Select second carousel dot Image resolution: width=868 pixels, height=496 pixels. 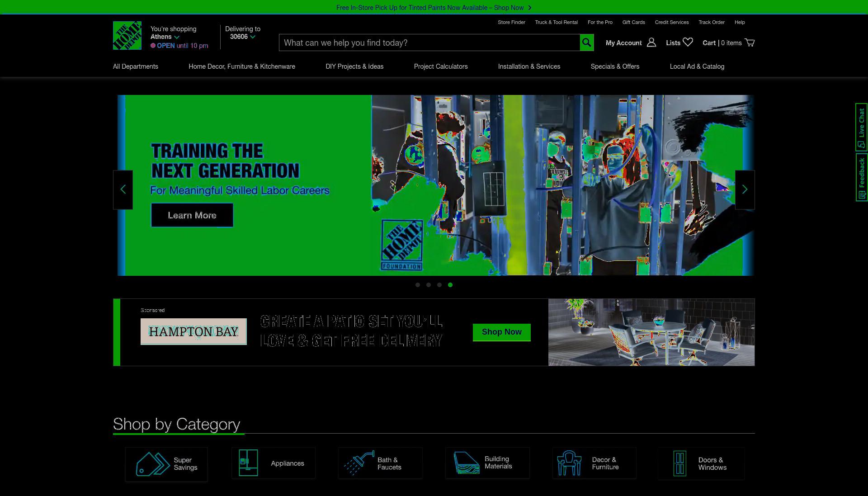click(429, 285)
